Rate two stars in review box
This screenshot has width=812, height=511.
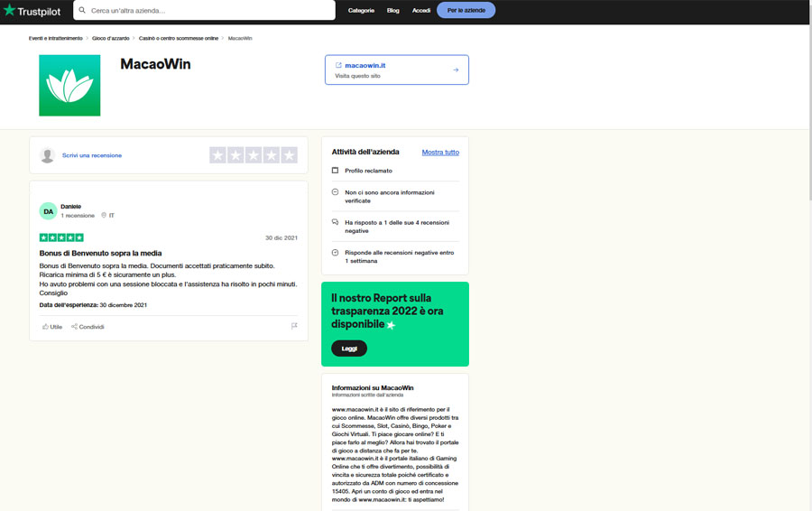coord(235,155)
